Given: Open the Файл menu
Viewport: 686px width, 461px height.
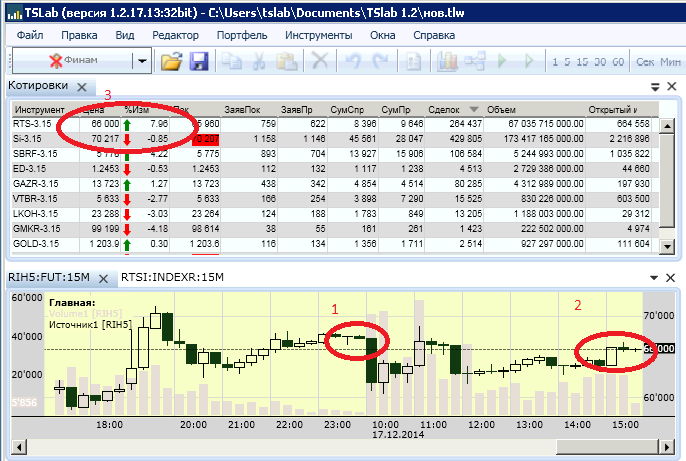Looking at the screenshot, I should tap(30, 35).
